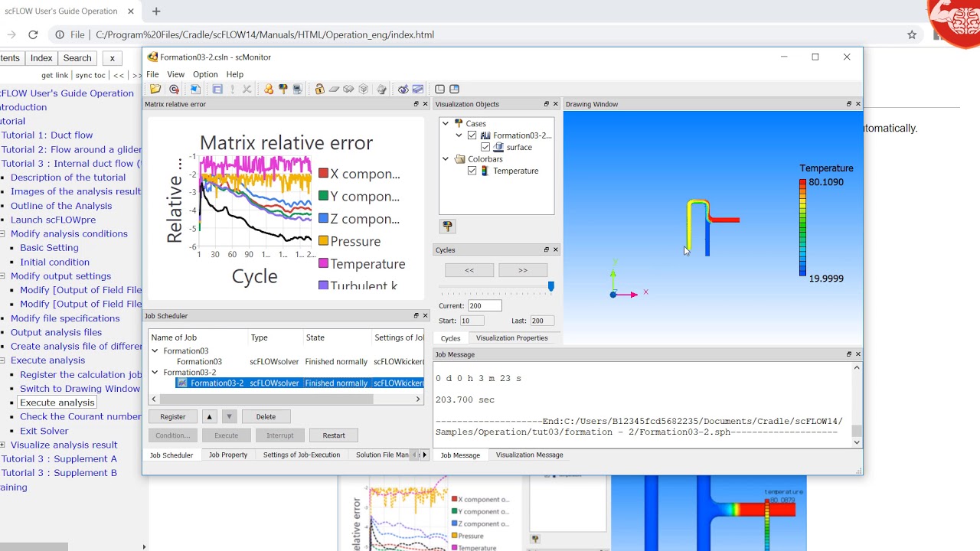
Task: Collapse the Colorbars tree node
Action: tap(446, 159)
